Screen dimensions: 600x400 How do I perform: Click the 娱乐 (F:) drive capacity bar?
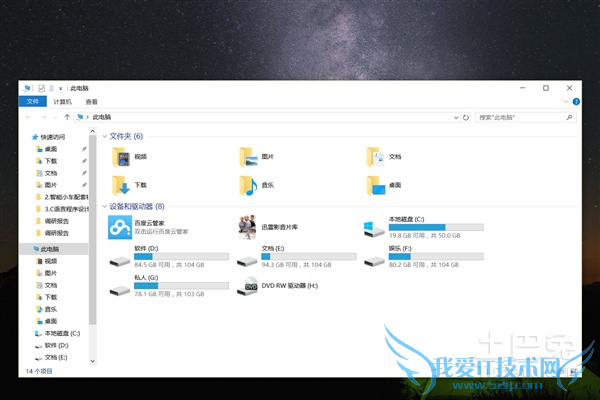point(436,256)
